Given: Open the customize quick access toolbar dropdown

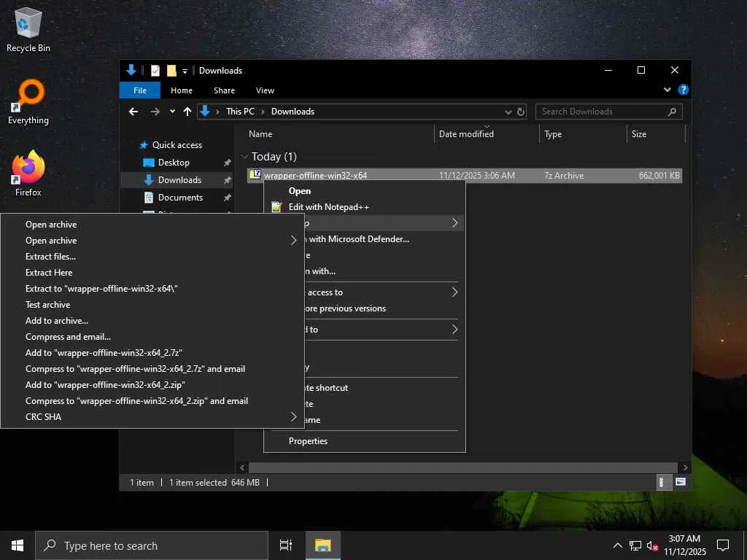Looking at the screenshot, I should [185, 71].
